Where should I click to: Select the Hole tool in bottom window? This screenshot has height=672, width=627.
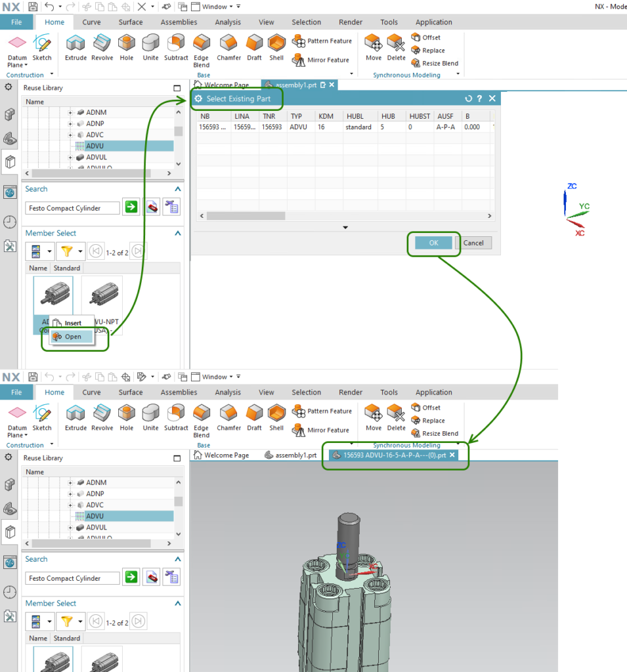(x=127, y=418)
